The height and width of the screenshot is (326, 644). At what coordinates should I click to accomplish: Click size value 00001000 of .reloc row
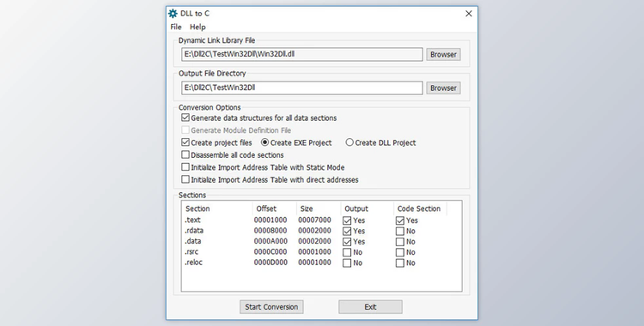tap(314, 263)
